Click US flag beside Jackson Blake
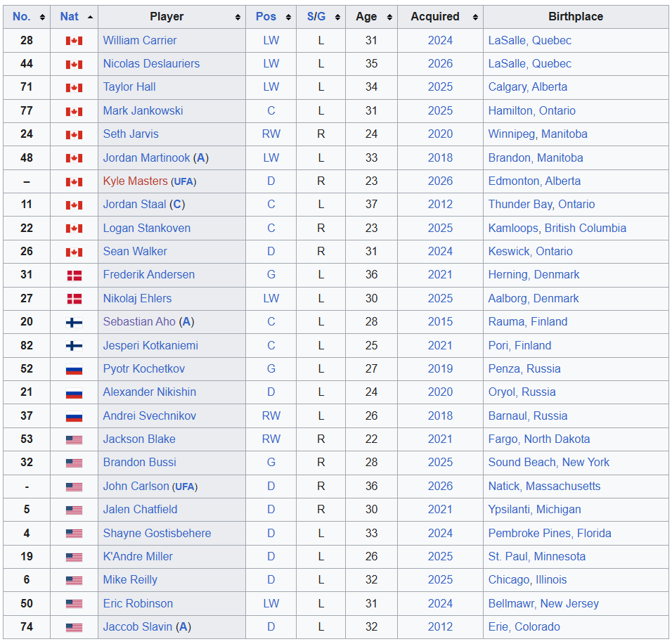The height and width of the screenshot is (644, 672). (74, 439)
